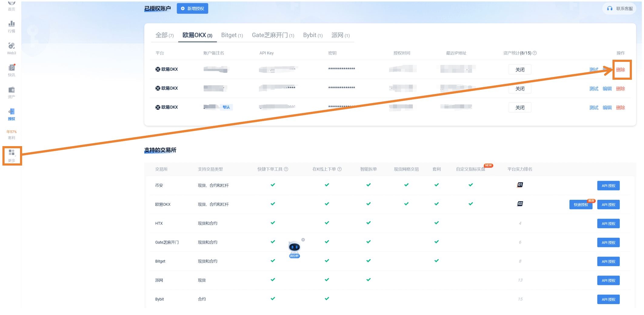Click 删除 for the second OKX account
This screenshot has width=644, height=315.
(620, 89)
